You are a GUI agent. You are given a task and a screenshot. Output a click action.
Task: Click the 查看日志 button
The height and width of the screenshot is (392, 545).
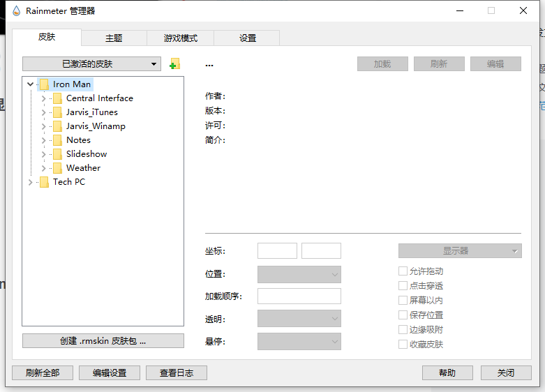(177, 373)
